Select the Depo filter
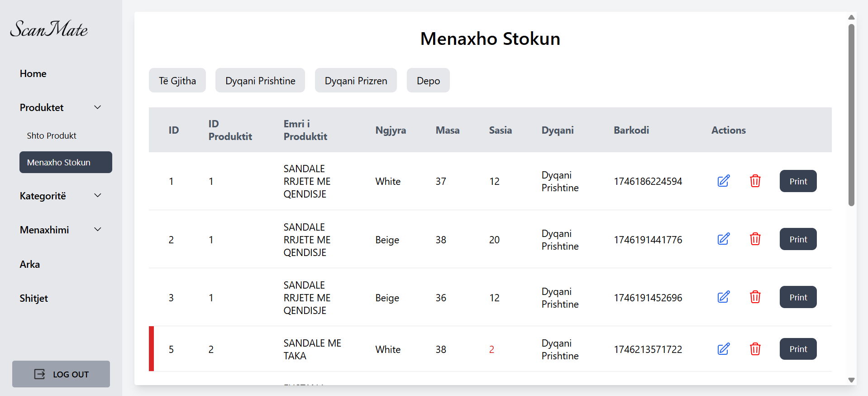 [428, 81]
